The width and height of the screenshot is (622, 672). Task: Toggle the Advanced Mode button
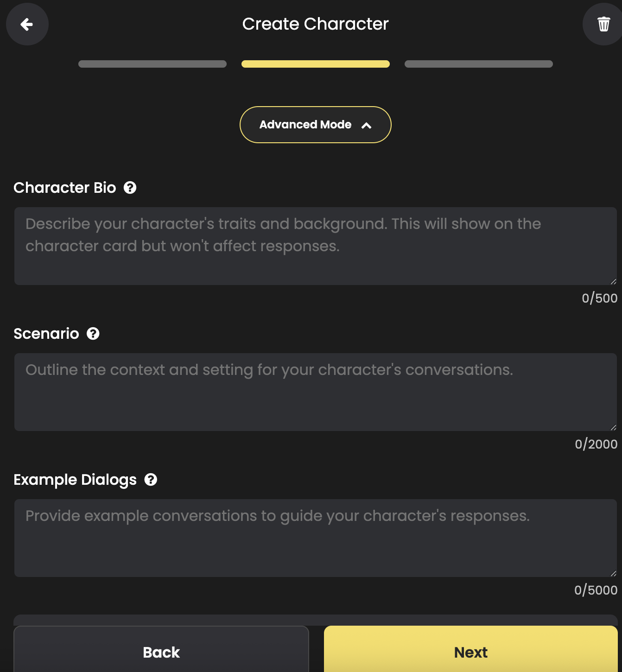(315, 125)
